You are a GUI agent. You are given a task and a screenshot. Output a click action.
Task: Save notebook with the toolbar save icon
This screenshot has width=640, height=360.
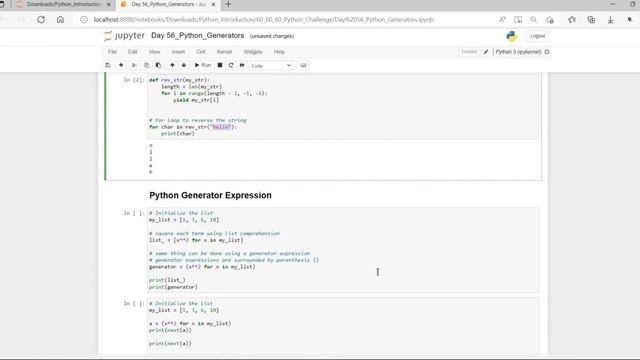coord(108,65)
